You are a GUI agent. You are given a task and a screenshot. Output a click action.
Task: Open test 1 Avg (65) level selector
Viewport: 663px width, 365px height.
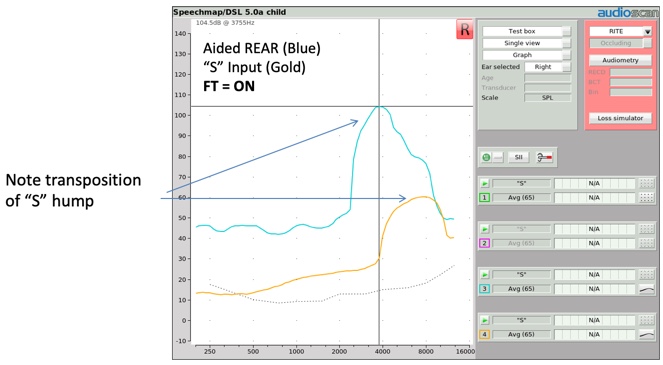click(521, 198)
